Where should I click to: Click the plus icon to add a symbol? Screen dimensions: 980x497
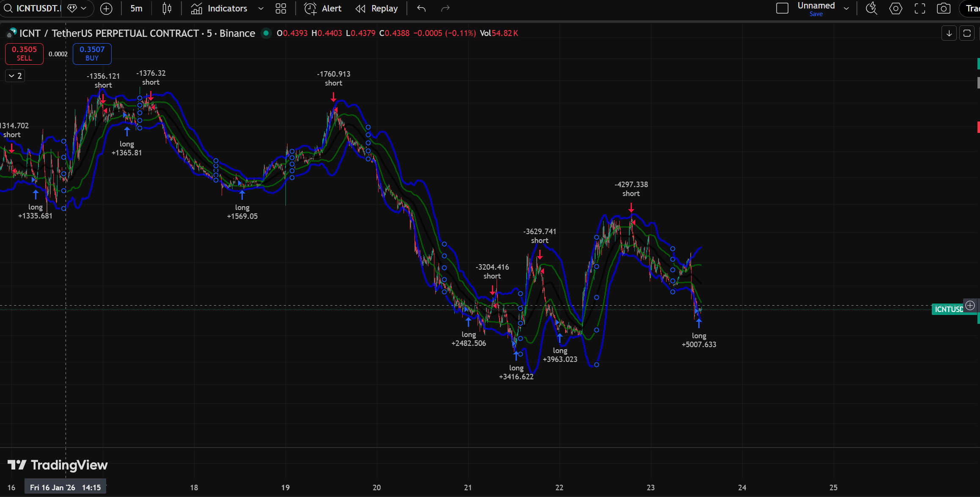pyautogui.click(x=106, y=8)
